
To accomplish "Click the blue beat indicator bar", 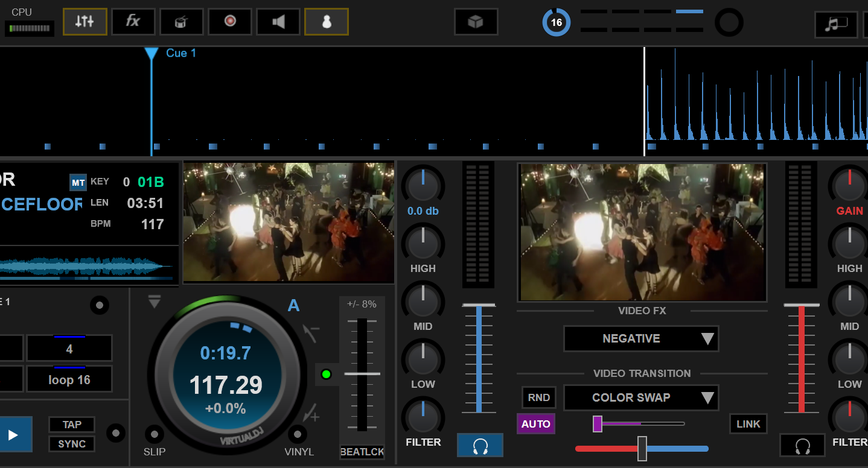I will pos(689,11).
